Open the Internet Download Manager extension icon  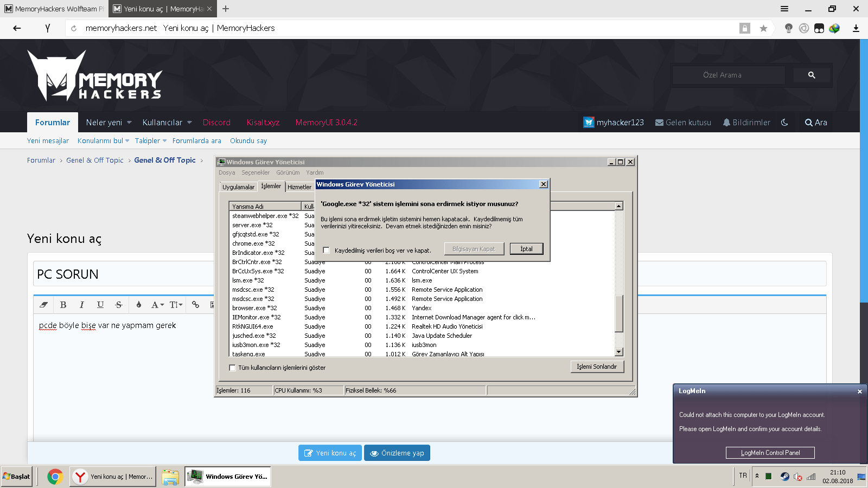click(834, 28)
